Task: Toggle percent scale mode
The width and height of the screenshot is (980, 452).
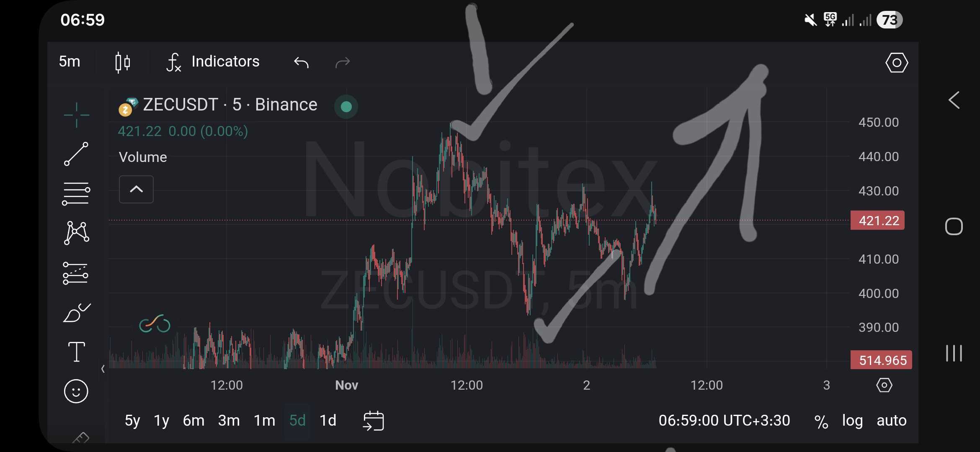Action: click(x=821, y=421)
